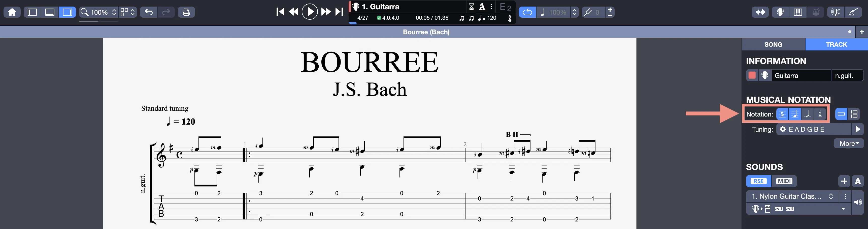Jump to the first bar
This screenshot has width=868, height=229.
tap(280, 12)
